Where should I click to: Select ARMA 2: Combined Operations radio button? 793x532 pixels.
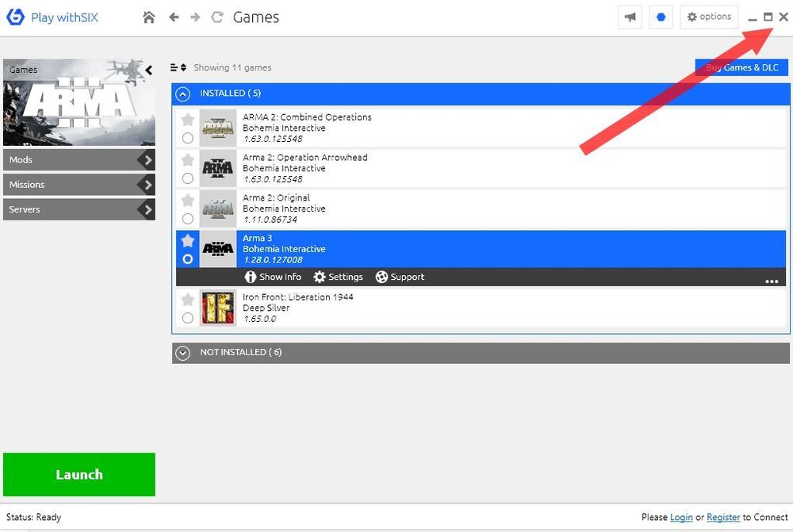188,138
